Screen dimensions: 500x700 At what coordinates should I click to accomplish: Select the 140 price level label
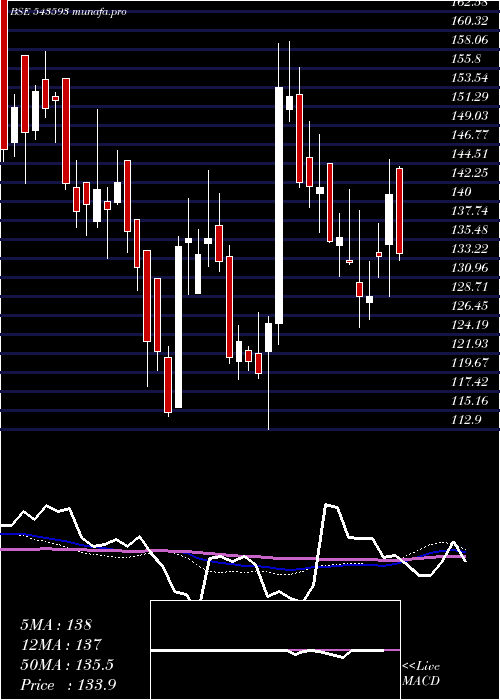[x=462, y=192]
